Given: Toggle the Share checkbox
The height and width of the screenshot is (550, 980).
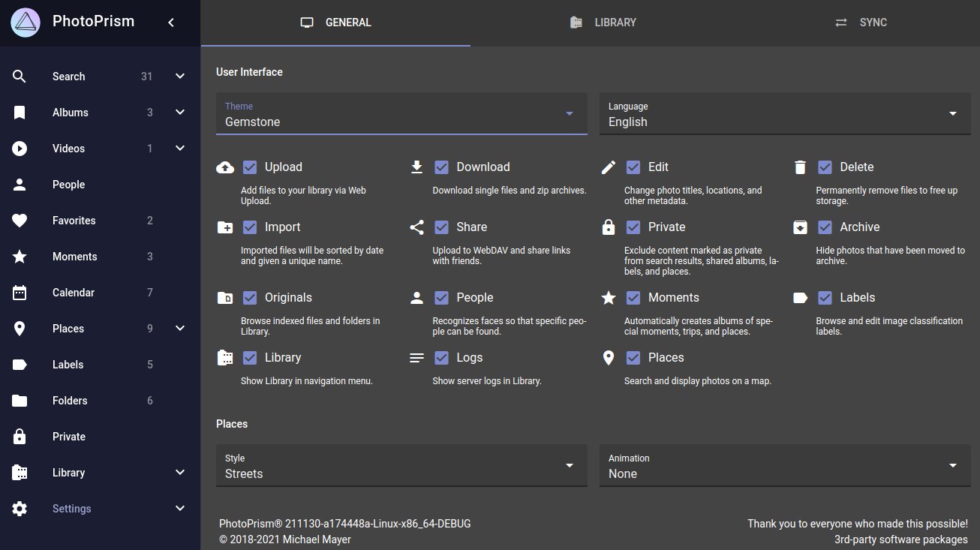Looking at the screenshot, I should pos(442,227).
